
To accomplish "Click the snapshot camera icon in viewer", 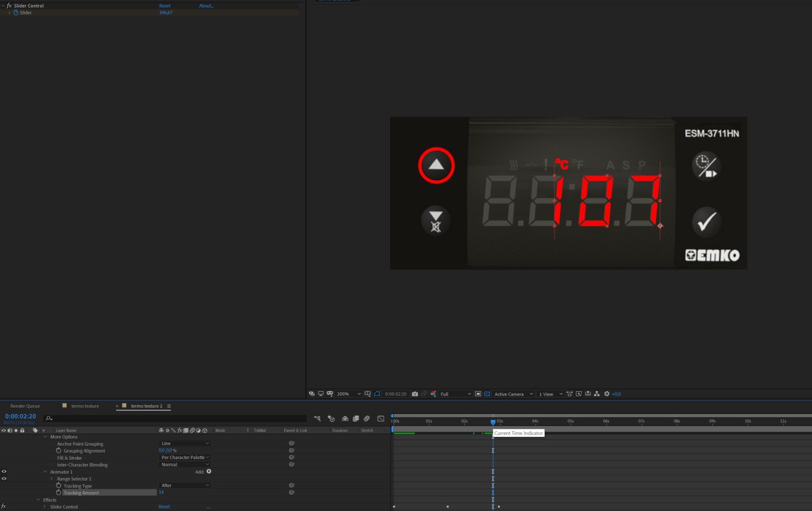I will click(x=415, y=394).
